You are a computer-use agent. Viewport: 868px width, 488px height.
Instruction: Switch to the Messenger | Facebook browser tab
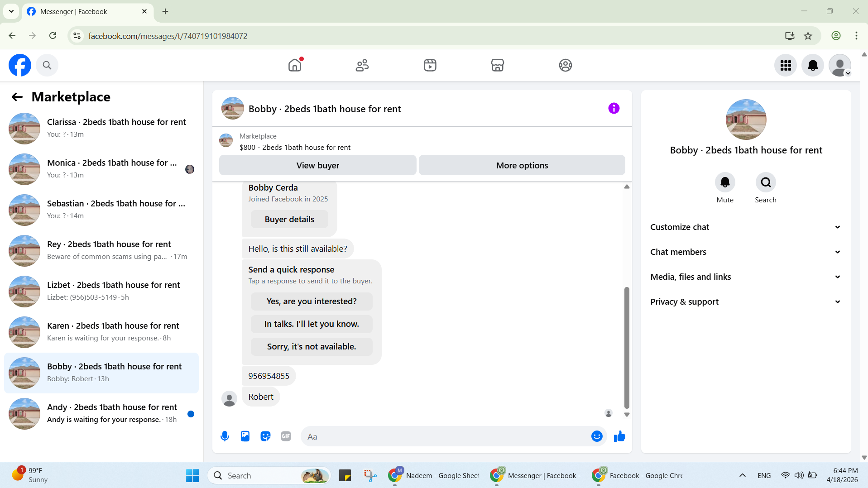[x=87, y=11]
